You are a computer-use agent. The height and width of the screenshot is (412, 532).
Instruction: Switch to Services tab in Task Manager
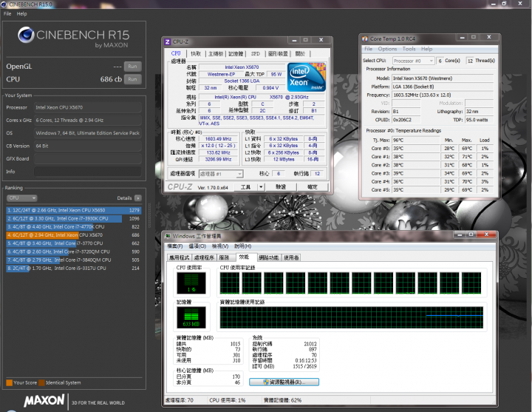pos(224,257)
